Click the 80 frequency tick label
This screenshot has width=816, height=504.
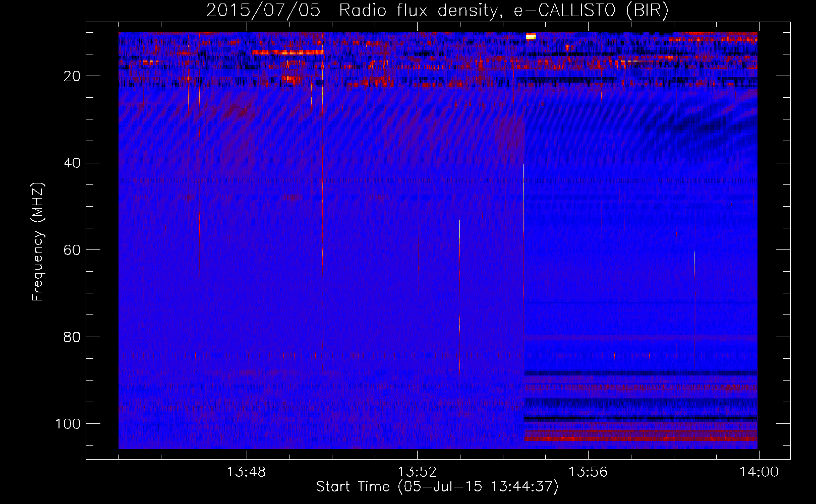click(73, 337)
